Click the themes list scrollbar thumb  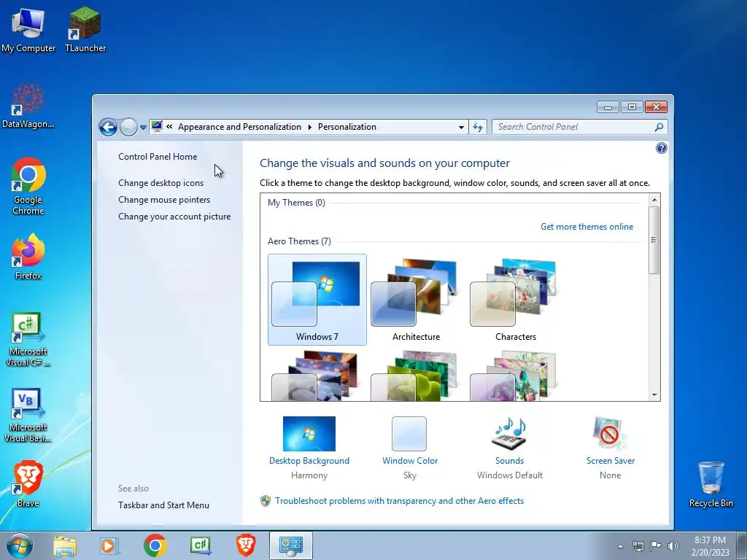tap(654, 240)
